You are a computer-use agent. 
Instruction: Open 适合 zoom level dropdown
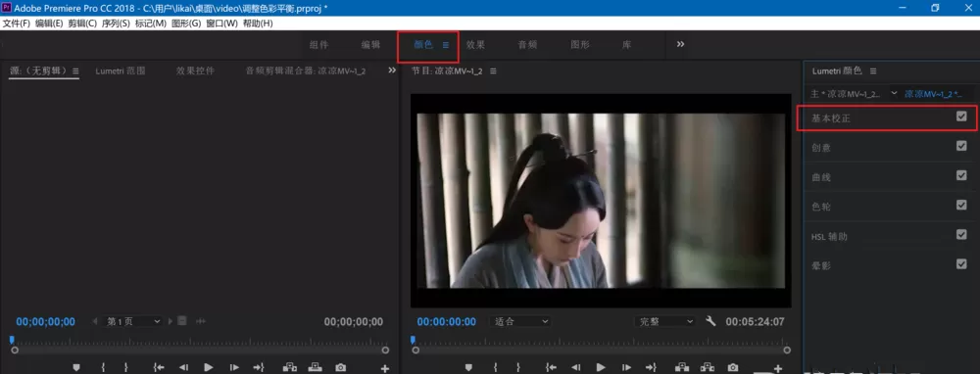[x=520, y=321]
